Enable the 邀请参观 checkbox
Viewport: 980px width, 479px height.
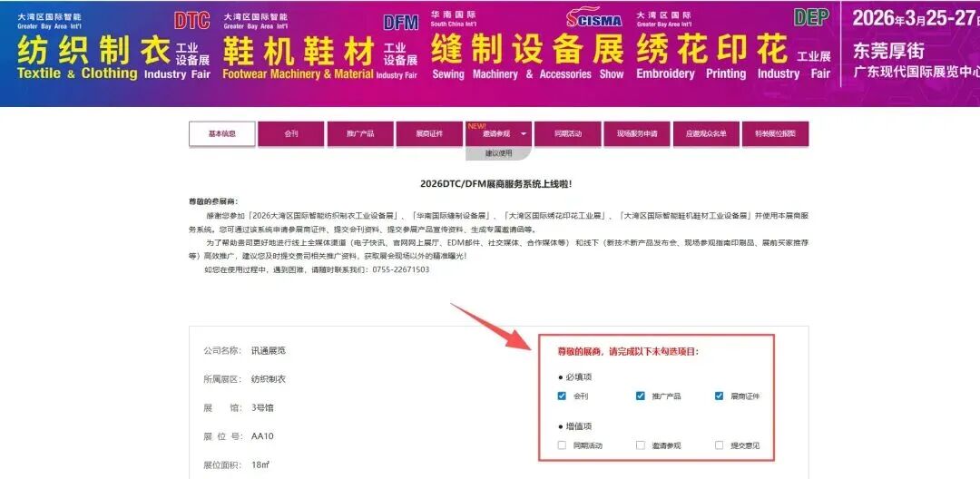[641, 445]
